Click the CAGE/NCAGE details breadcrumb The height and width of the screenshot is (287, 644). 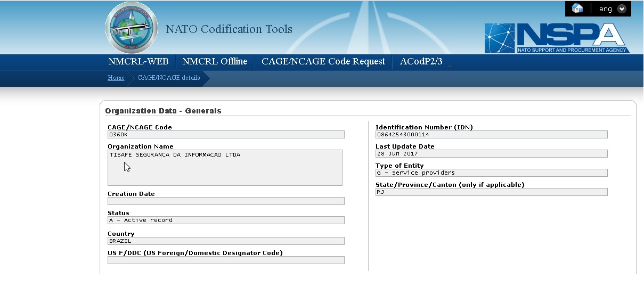pos(169,78)
